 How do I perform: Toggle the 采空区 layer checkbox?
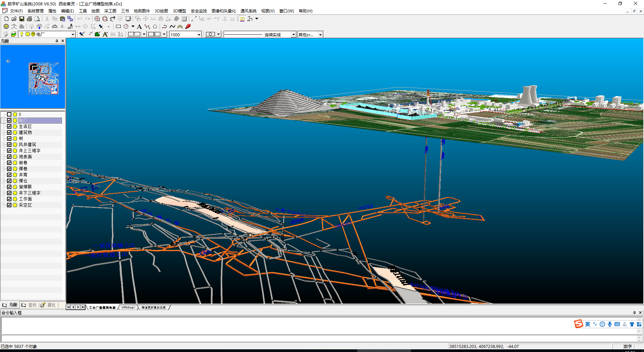tap(9, 205)
